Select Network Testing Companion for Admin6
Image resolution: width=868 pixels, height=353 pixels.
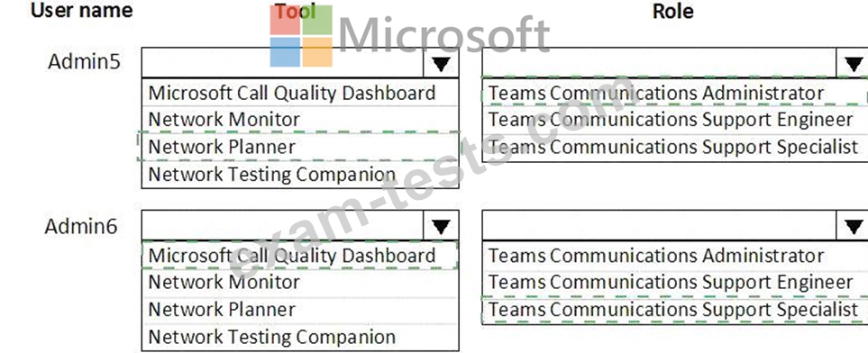[x=300, y=337]
